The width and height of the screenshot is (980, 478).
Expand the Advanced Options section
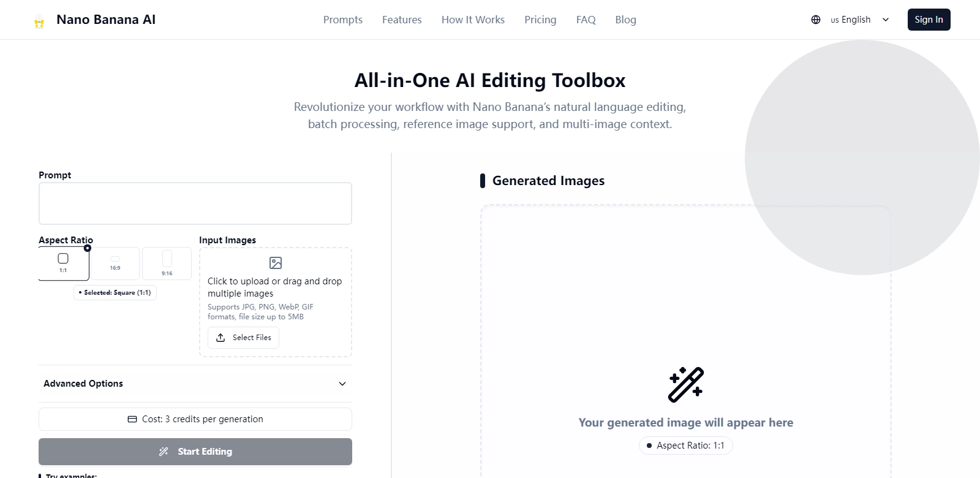pos(195,384)
